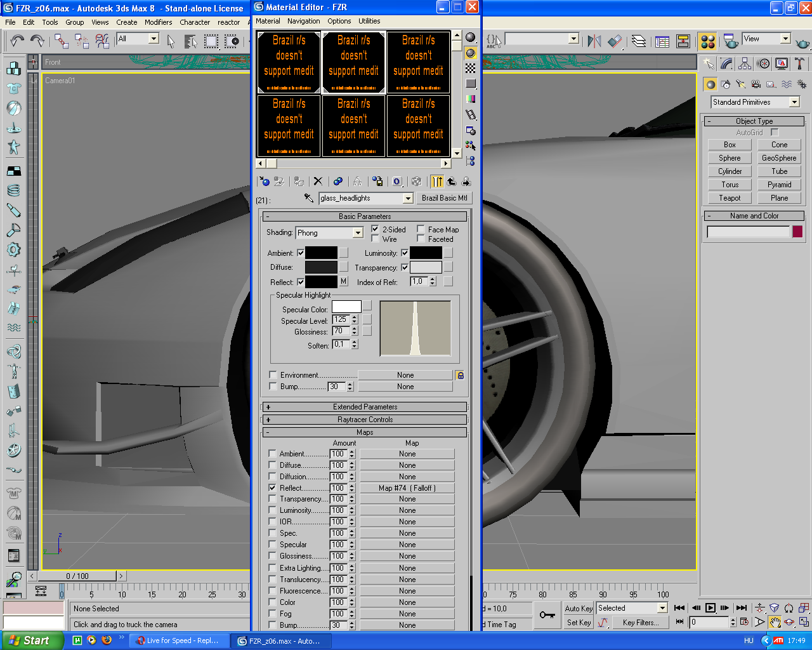Open the Phong shading dropdown

click(358, 233)
